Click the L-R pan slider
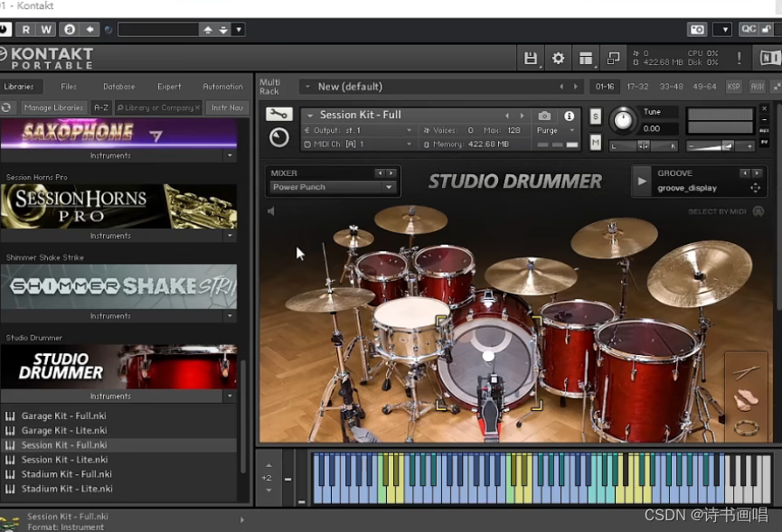 click(644, 146)
